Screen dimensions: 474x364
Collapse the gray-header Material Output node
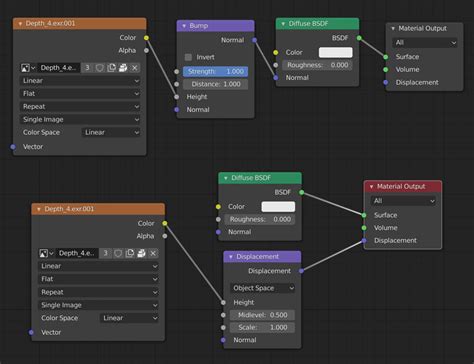click(x=393, y=29)
